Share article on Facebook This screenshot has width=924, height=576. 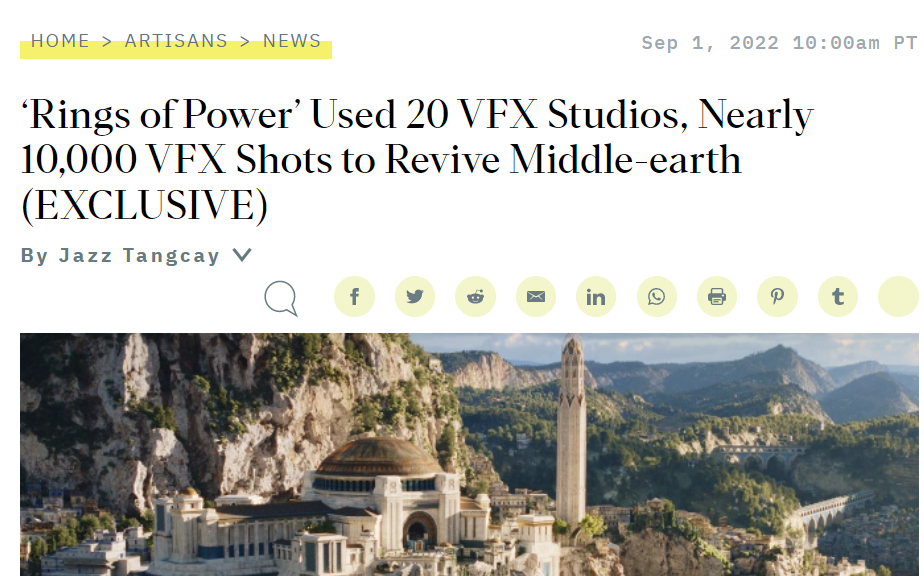(x=354, y=297)
